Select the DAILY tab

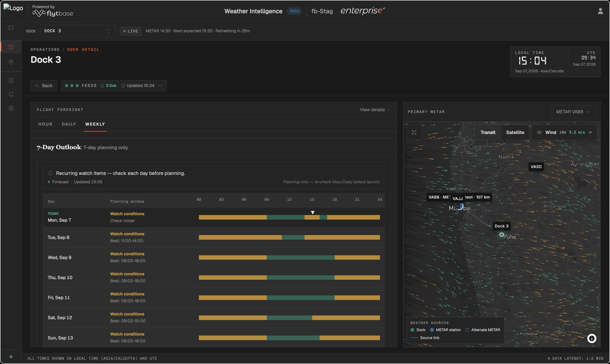[x=69, y=124]
